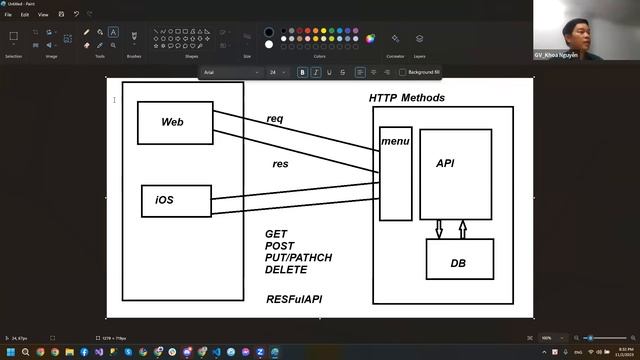Click the Redo arrow
This screenshot has height=360, width=640.
click(x=90, y=14)
